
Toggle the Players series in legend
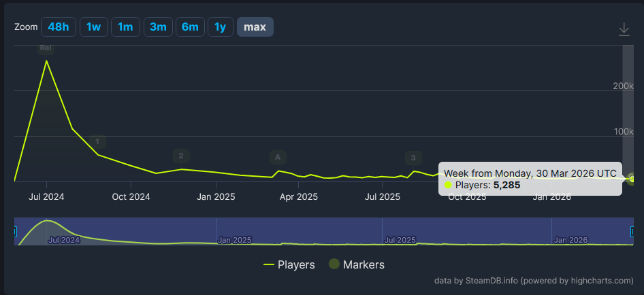coord(289,264)
